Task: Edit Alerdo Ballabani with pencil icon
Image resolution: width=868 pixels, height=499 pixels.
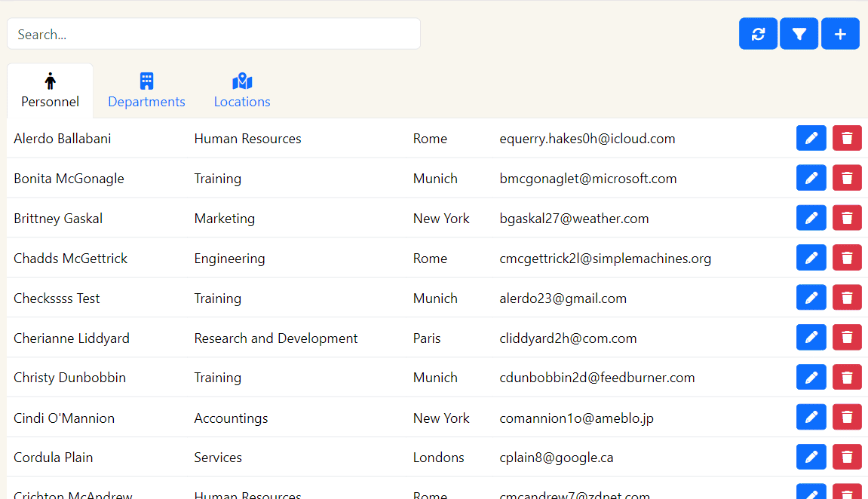Action: tap(811, 139)
